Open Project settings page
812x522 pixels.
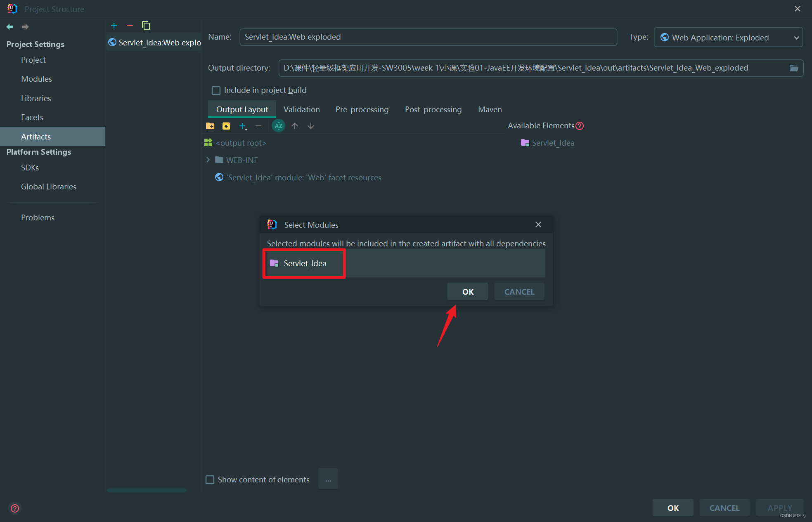[33, 60]
